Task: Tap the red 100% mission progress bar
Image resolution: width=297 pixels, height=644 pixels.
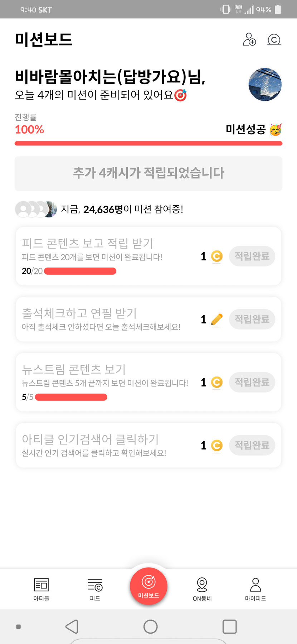Action: (x=148, y=144)
